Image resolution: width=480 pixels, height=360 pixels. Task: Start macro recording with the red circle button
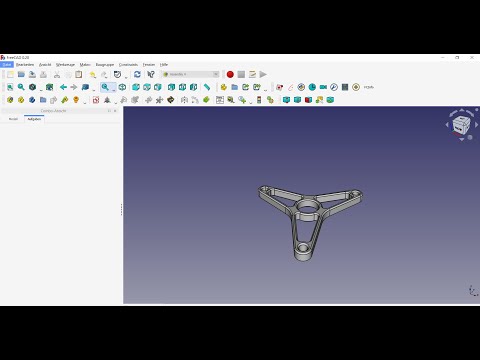230,74
